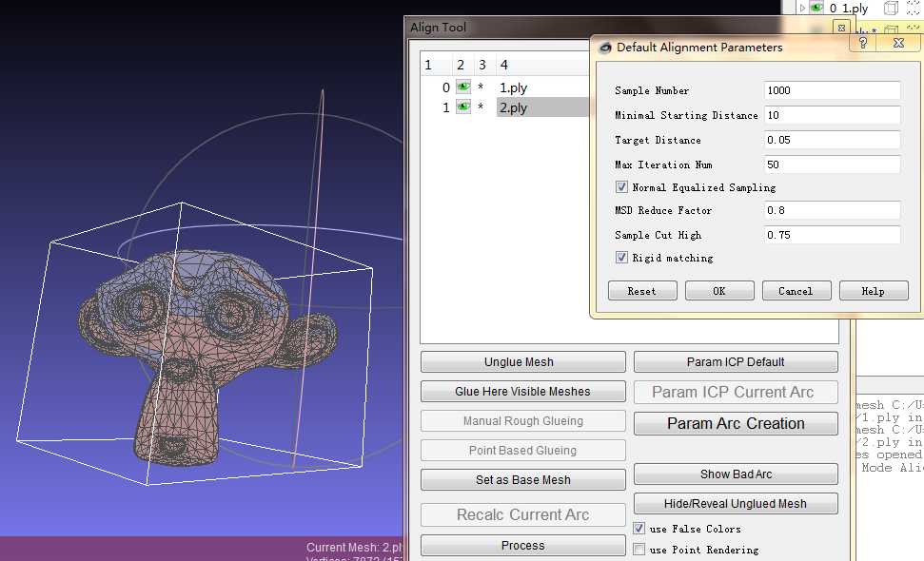Open Param ICP Default settings
Screen dimensions: 924x561
pyautogui.click(x=736, y=362)
